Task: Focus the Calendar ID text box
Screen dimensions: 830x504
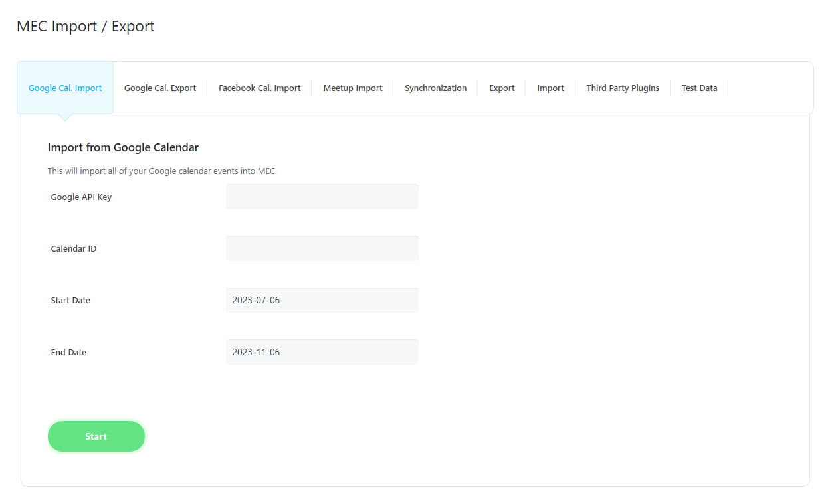Action: point(322,248)
